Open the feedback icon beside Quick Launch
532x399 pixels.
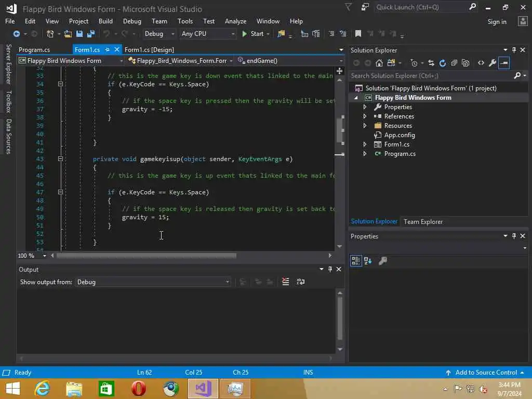click(x=365, y=7)
